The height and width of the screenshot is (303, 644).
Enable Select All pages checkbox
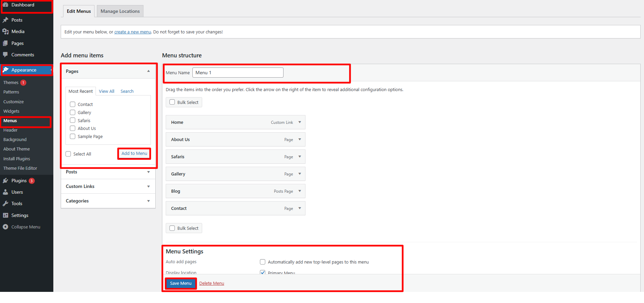click(x=68, y=154)
